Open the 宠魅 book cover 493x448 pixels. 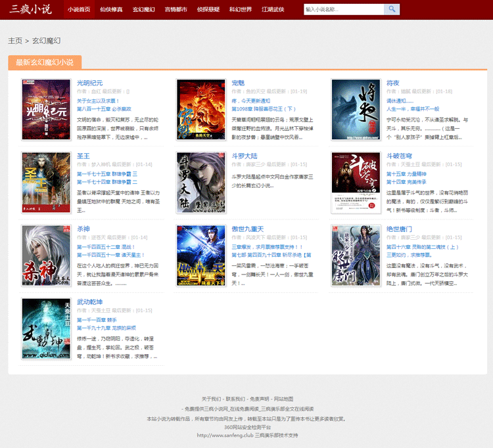coord(201,109)
